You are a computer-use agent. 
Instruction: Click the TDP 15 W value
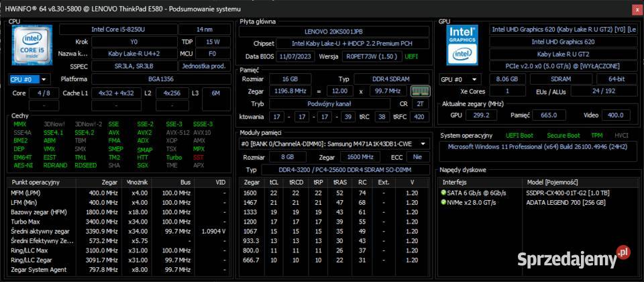point(213,42)
